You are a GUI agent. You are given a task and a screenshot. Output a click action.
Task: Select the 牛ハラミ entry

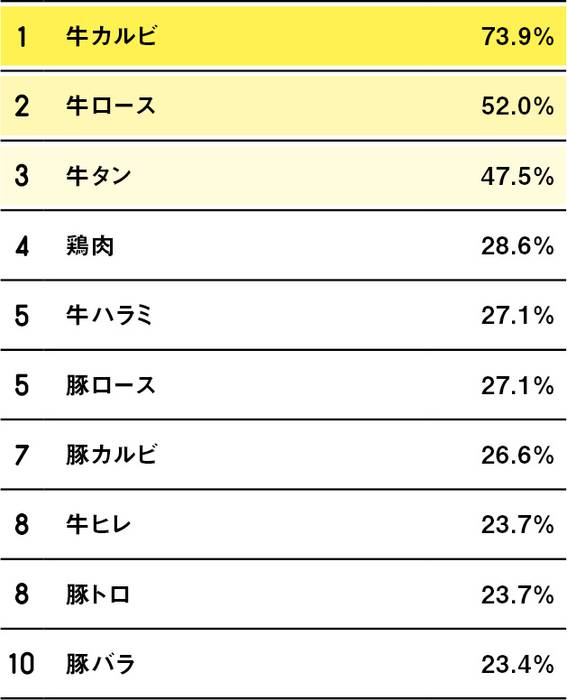pyautogui.click(x=109, y=315)
